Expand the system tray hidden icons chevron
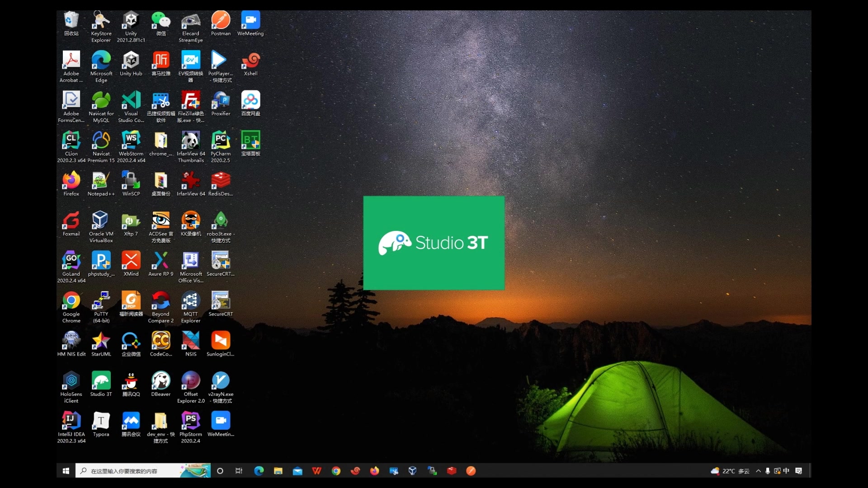The height and width of the screenshot is (488, 868). 758,471
